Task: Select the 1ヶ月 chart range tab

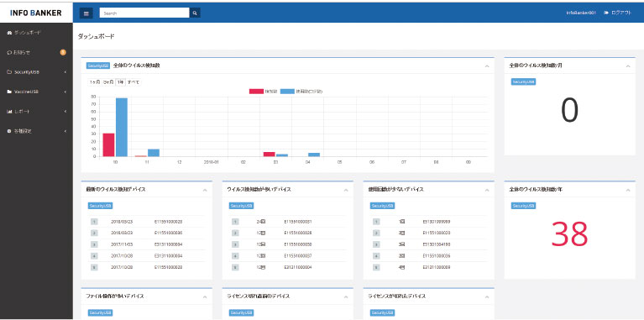Action: click(x=95, y=82)
